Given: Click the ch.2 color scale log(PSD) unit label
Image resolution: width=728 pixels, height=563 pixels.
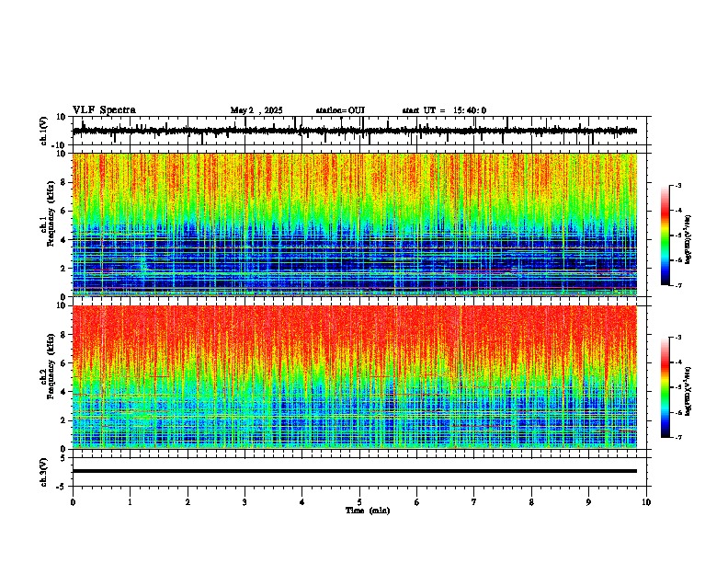Looking at the screenshot, I should pyautogui.click(x=689, y=391).
